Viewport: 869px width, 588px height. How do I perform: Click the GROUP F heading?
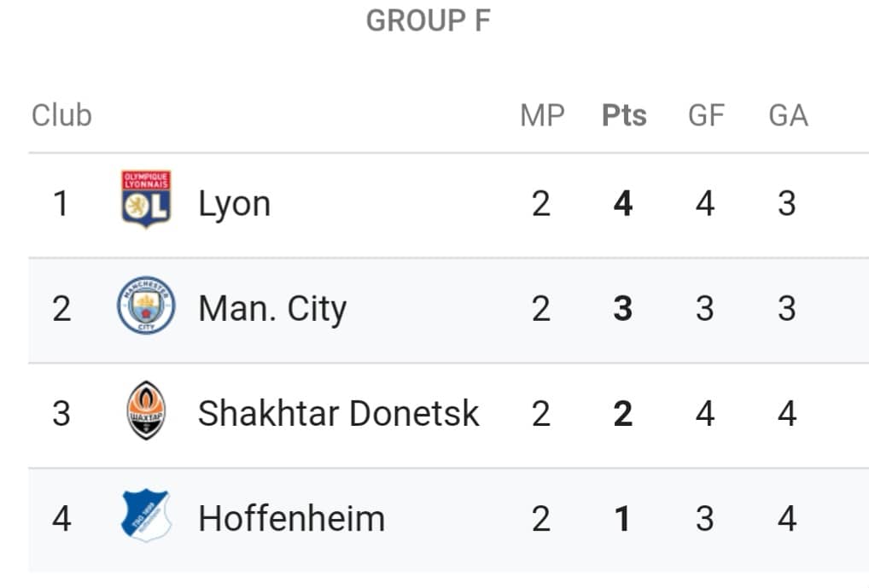pos(429,21)
